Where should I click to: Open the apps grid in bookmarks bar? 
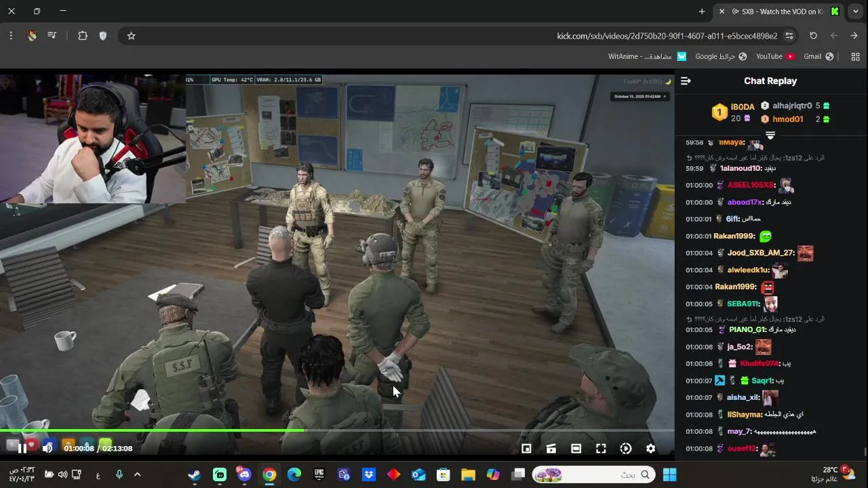coord(855,56)
